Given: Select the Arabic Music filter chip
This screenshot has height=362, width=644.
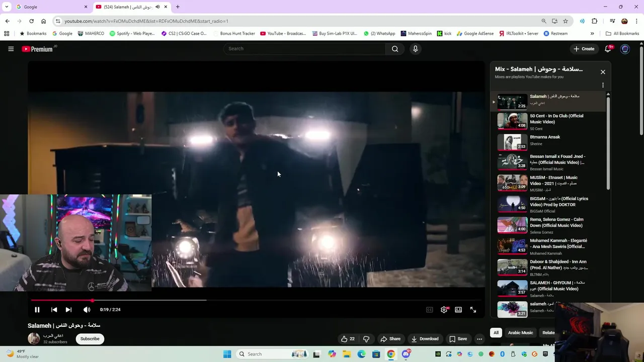Looking at the screenshot, I should [x=520, y=333].
